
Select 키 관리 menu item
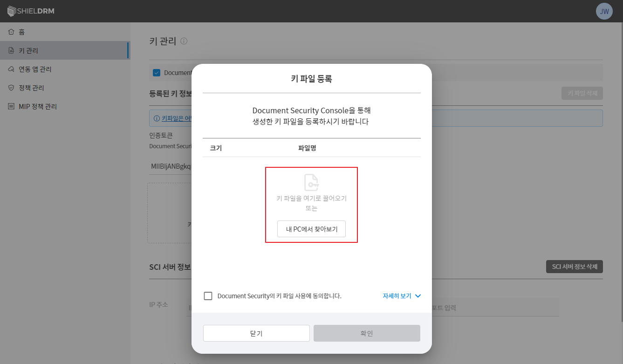(65, 50)
